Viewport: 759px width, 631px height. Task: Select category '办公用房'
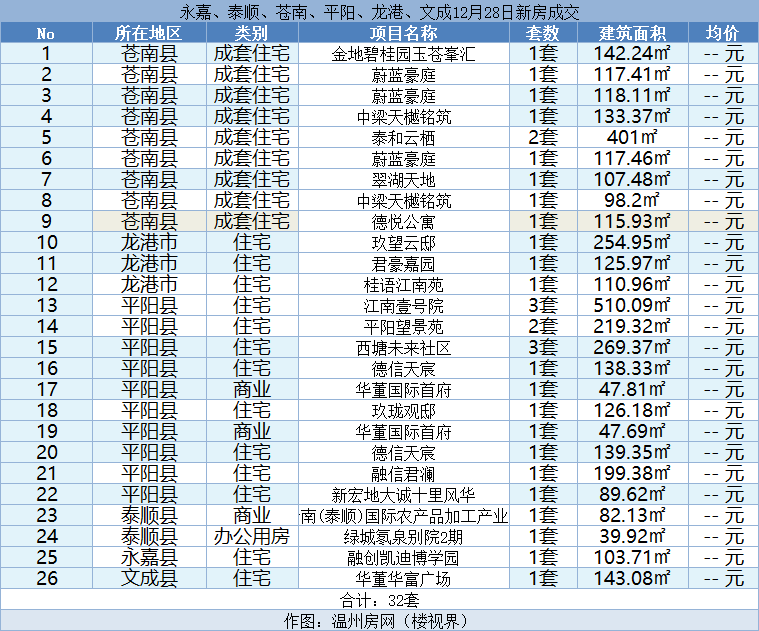tap(251, 536)
